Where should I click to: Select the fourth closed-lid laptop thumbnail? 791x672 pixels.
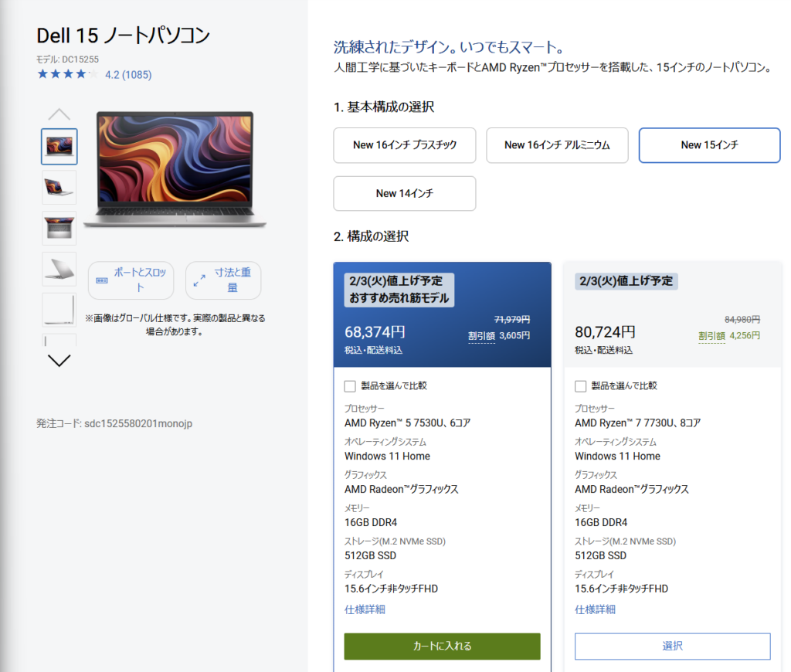[x=59, y=269]
